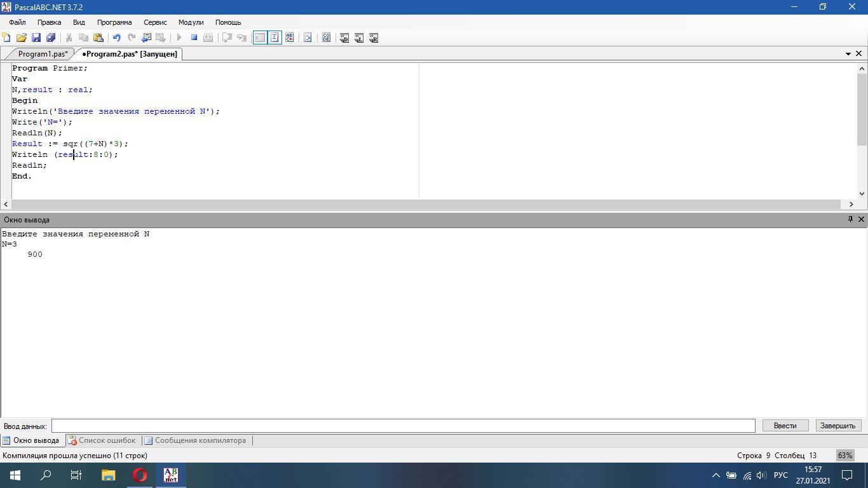Open Task View on the taskbar
This screenshot has height=488, width=868.
click(x=76, y=475)
